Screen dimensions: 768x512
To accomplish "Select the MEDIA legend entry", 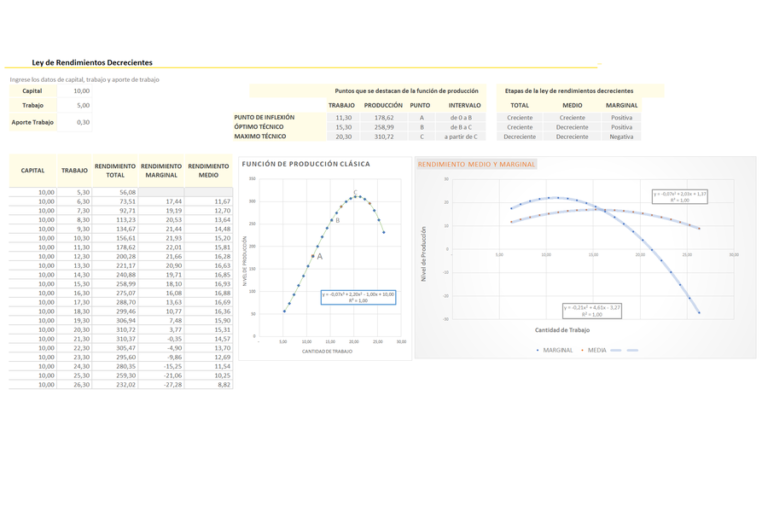I will 596,350.
